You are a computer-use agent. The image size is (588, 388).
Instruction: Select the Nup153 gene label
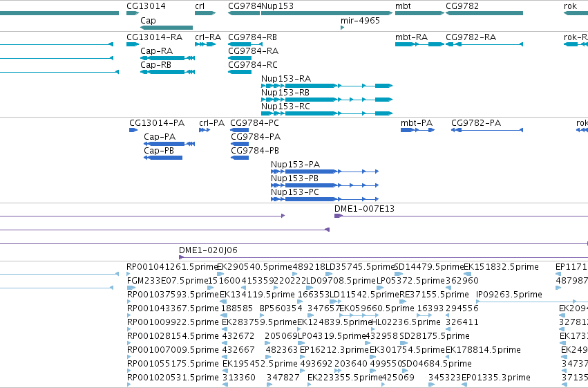277,6
